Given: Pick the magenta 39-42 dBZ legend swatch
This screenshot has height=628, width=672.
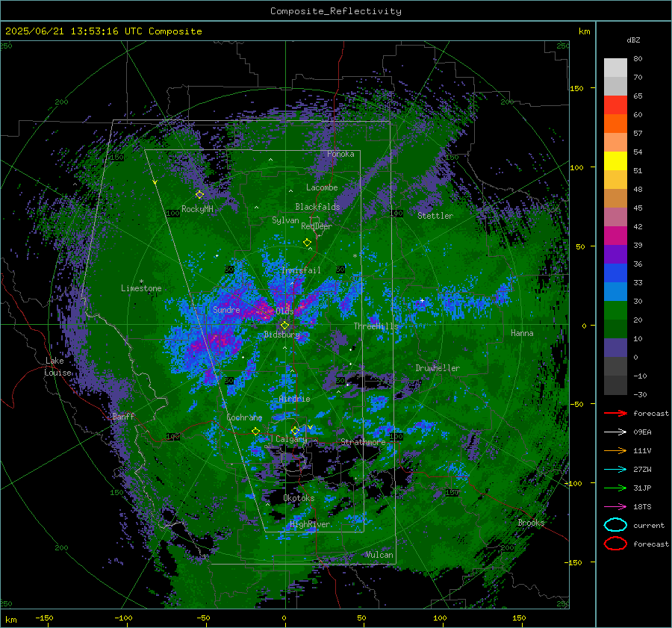Looking at the screenshot, I should 615,236.
